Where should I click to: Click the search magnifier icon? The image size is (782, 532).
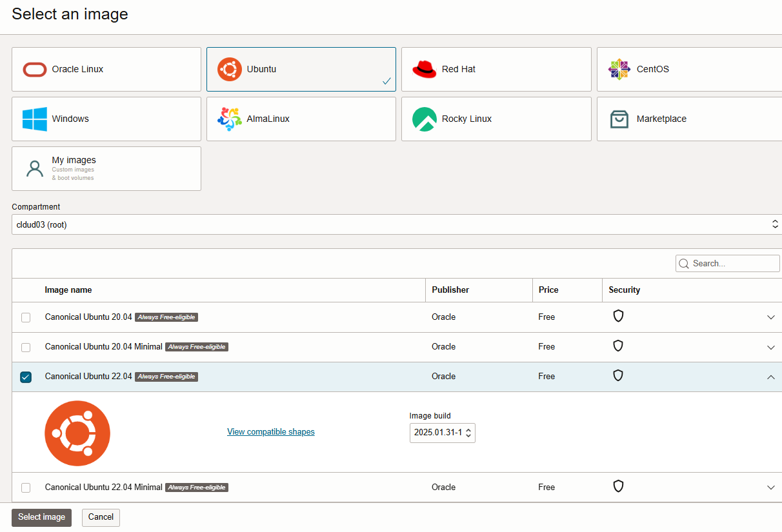click(684, 264)
